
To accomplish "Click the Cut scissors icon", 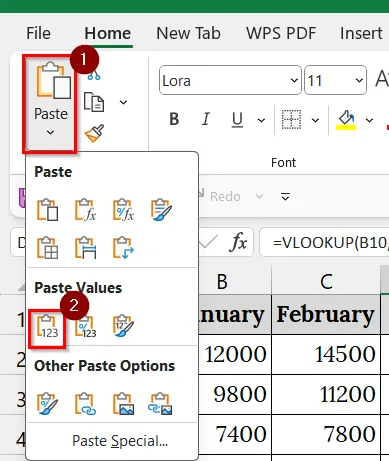I will coord(94,75).
